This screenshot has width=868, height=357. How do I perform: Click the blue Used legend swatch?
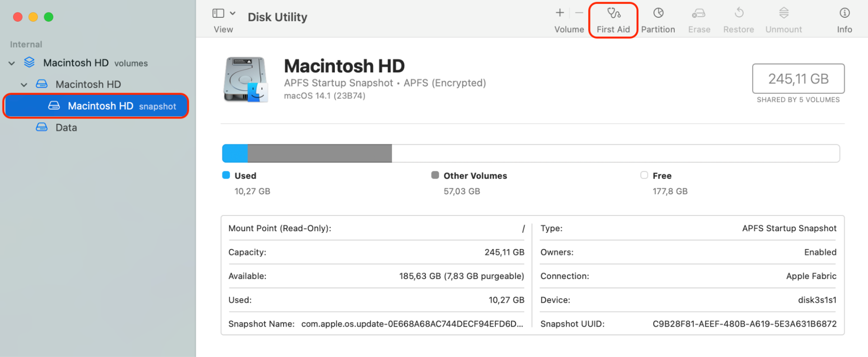226,175
